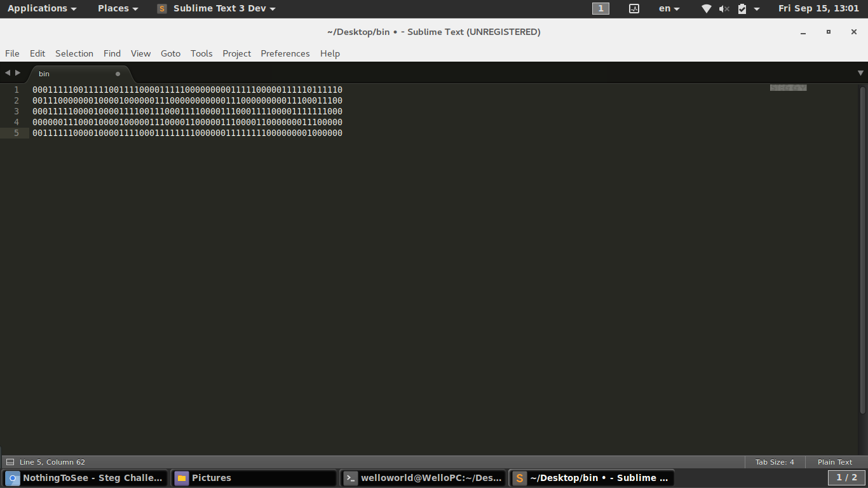Close the bin tab using its dot
This screenshot has height=488, width=868.
(118, 74)
